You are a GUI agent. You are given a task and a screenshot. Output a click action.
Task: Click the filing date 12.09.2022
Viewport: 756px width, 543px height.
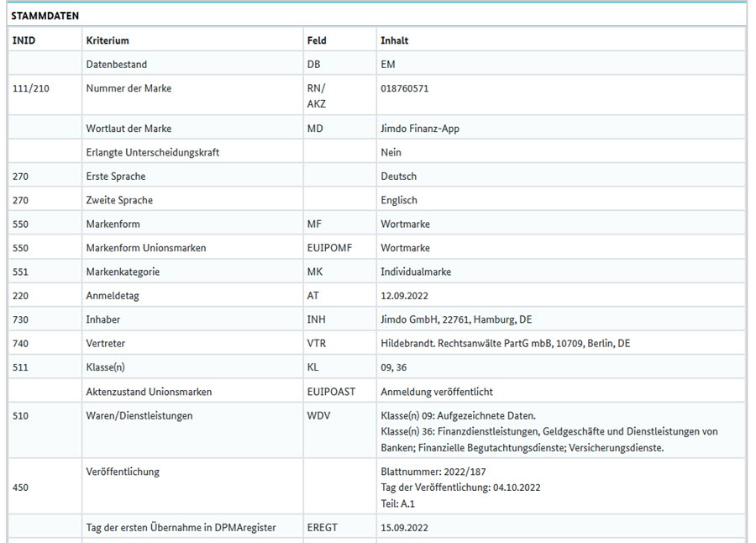click(407, 296)
